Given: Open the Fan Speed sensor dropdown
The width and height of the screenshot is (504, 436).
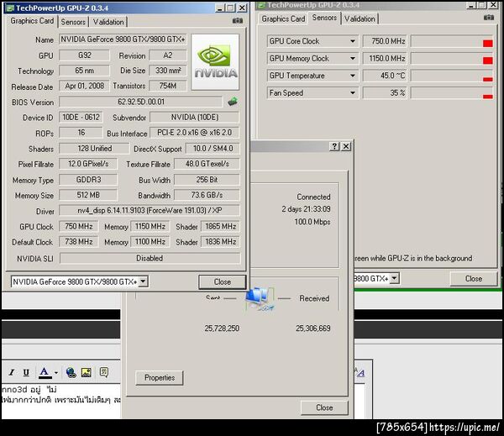Looking at the screenshot, I should pyautogui.click(x=353, y=93).
